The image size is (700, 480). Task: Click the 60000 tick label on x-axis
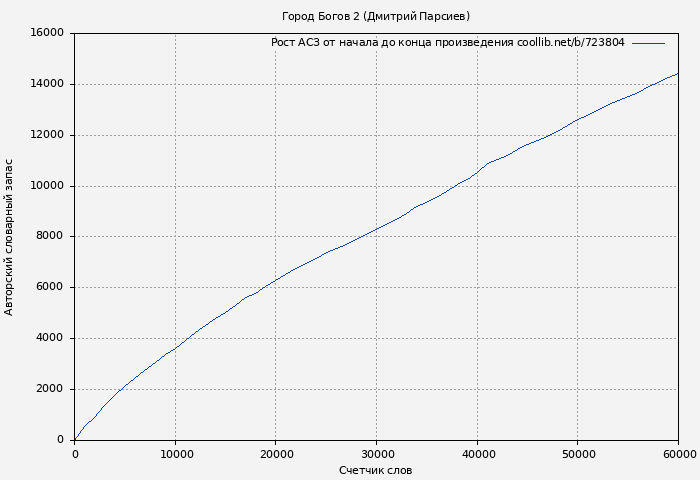point(678,454)
